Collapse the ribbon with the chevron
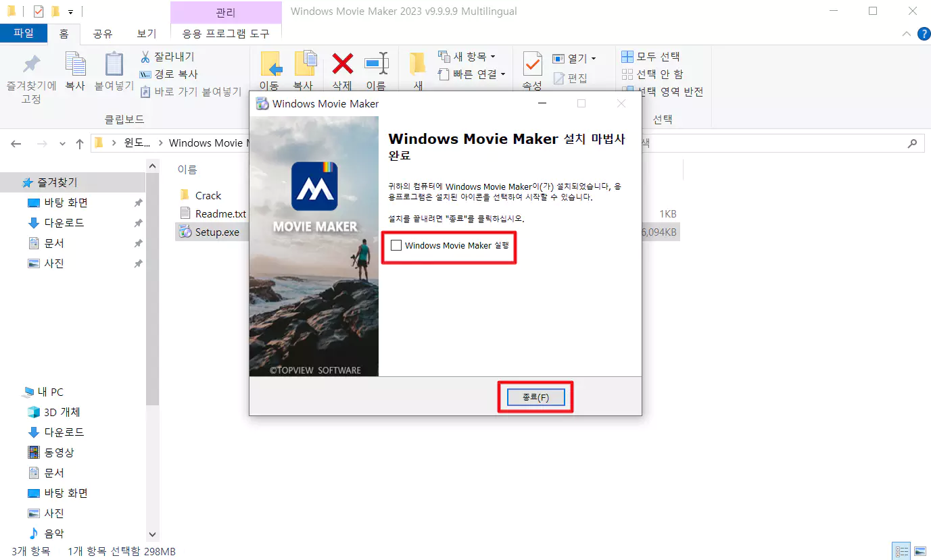 pyautogui.click(x=907, y=34)
